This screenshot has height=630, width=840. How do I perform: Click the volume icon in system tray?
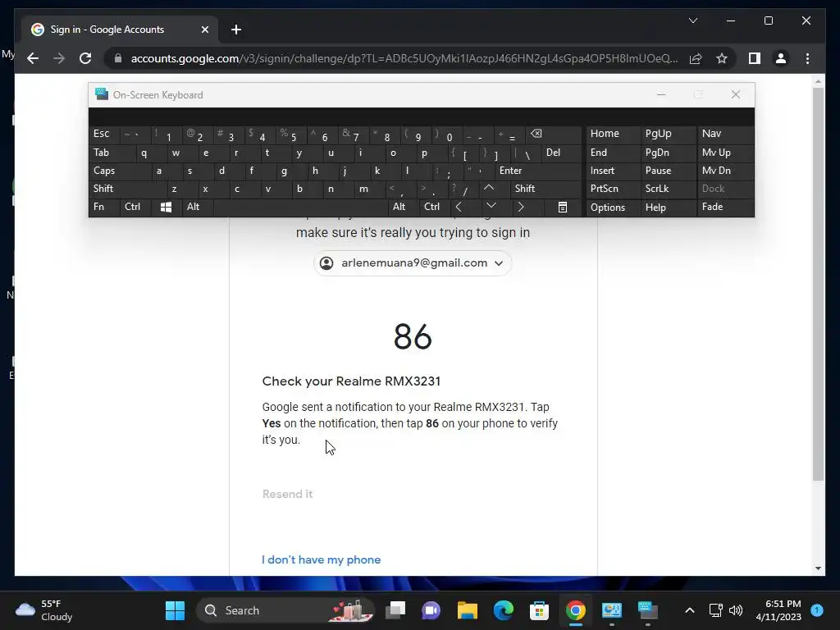pos(736,610)
